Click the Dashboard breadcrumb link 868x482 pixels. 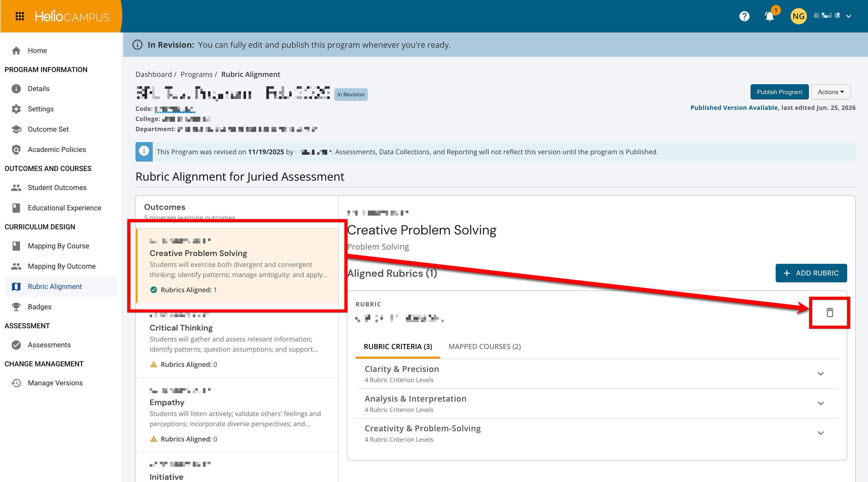click(x=154, y=74)
